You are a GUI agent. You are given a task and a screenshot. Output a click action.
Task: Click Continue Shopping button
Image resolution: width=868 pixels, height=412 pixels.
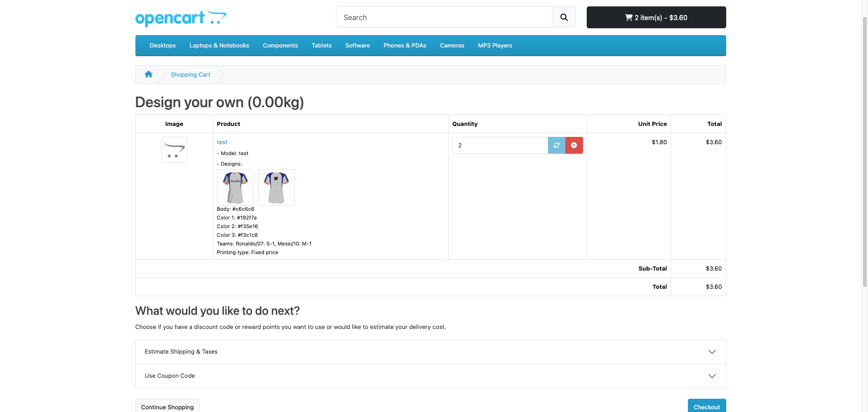coord(167,407)
